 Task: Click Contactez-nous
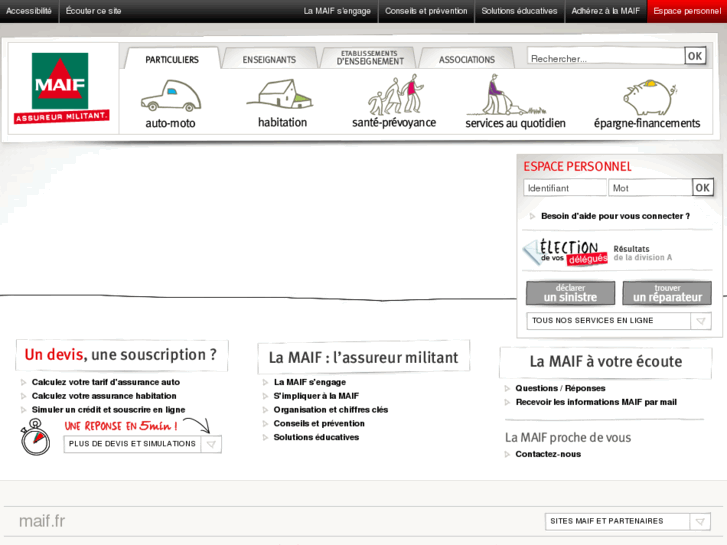click(x=548, y=454)
